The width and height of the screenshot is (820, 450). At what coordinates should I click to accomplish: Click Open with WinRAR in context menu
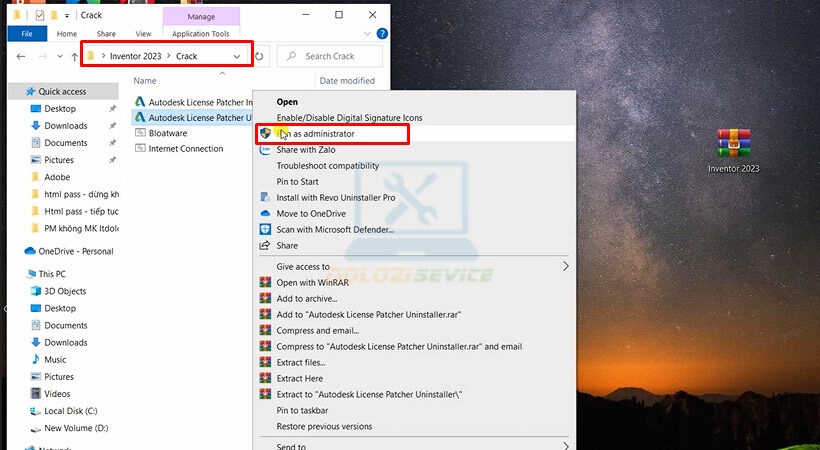click(x=316, y=283)
